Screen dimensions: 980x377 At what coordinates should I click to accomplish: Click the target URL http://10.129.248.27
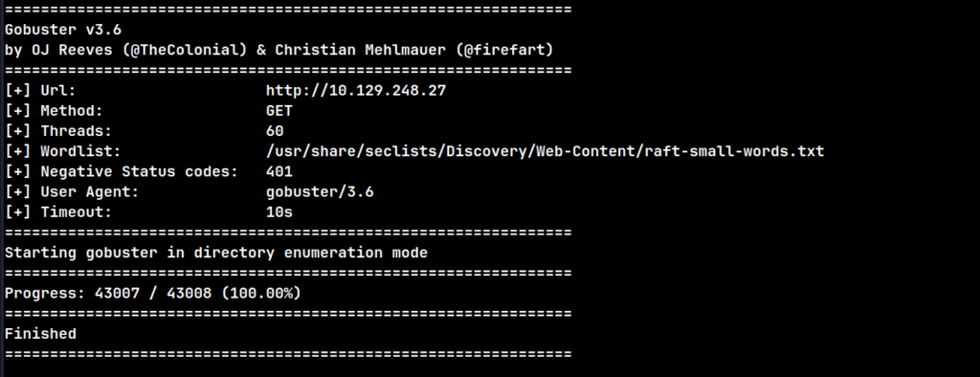pyautogui.click(x=356, y=91)
